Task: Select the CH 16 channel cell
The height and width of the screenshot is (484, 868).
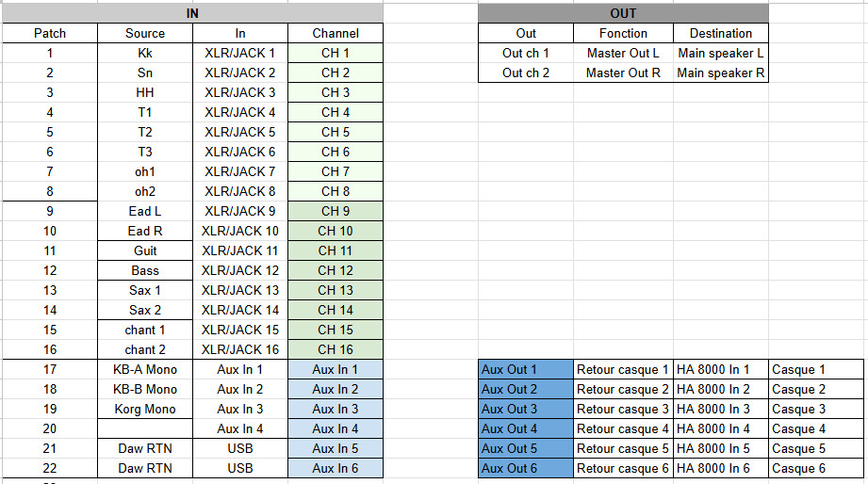Action: [x=336, y=349]
